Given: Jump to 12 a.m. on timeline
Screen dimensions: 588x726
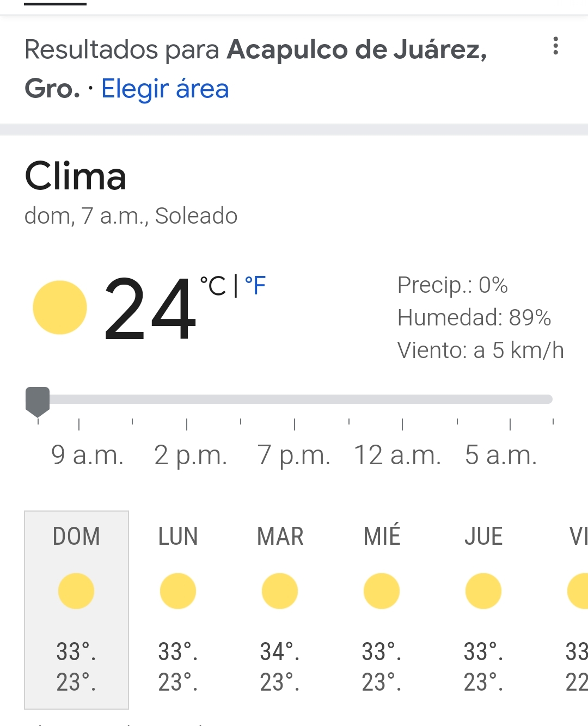Looking at the screenshot, I should tap(397, 455).
